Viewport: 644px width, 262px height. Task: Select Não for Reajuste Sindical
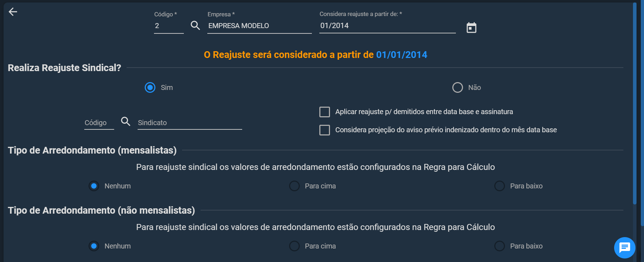pyautogui.click(x=458, y=87)
